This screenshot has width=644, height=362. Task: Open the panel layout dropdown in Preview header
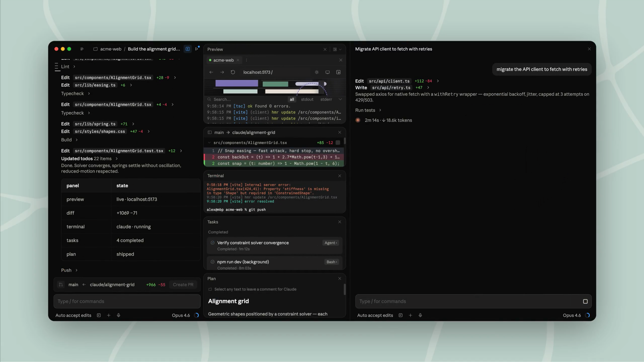tap(337, 49)
